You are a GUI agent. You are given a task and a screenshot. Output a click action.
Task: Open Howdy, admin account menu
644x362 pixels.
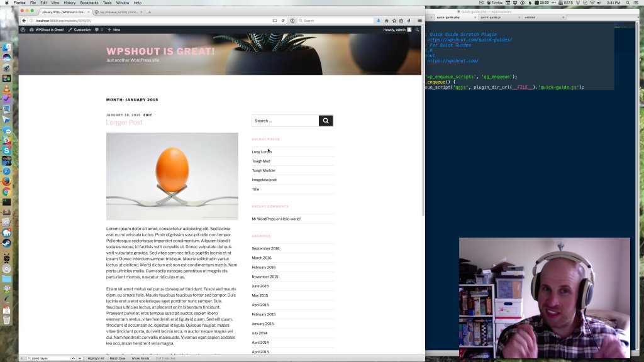click(397, 30)
